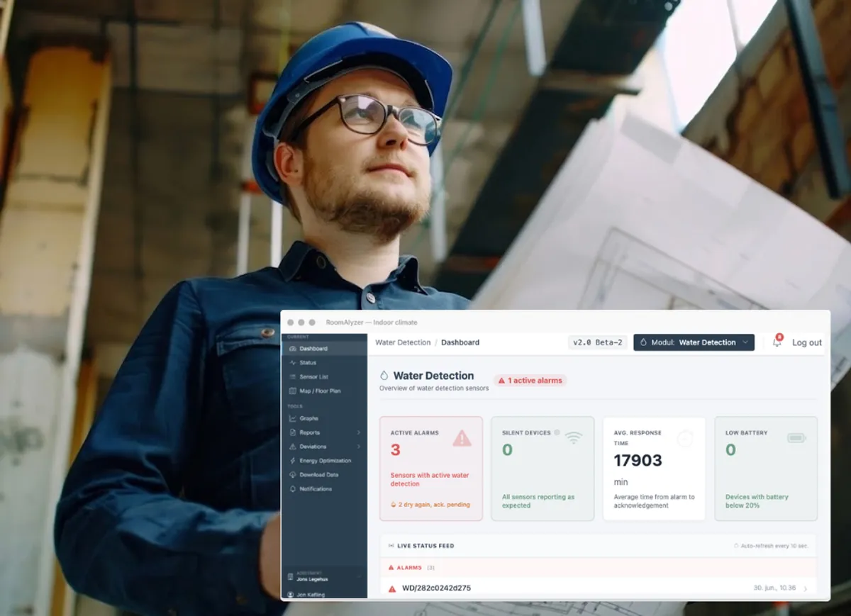
Task: Click the Active Alarms warning triangle icon
Action: pyautogui.click(x=462, y=439)
